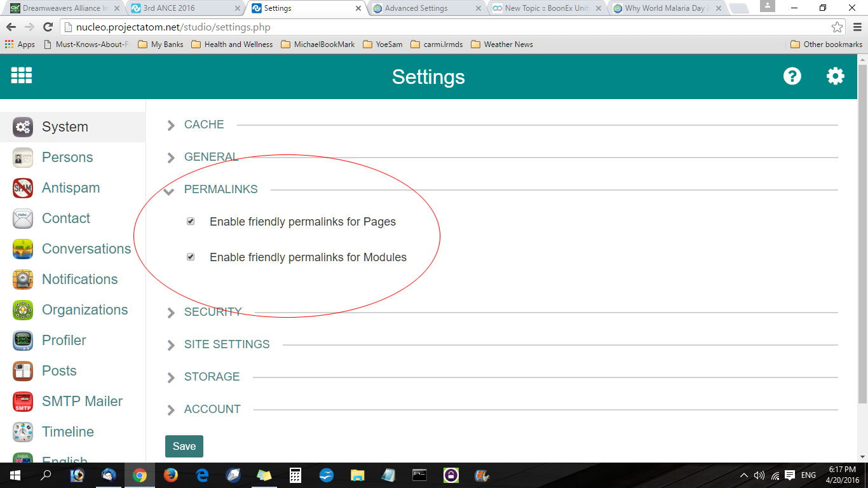The height and width of the screenshot is (488, 868).
Task: Click the Windows Start button
Action: (15, 475)
